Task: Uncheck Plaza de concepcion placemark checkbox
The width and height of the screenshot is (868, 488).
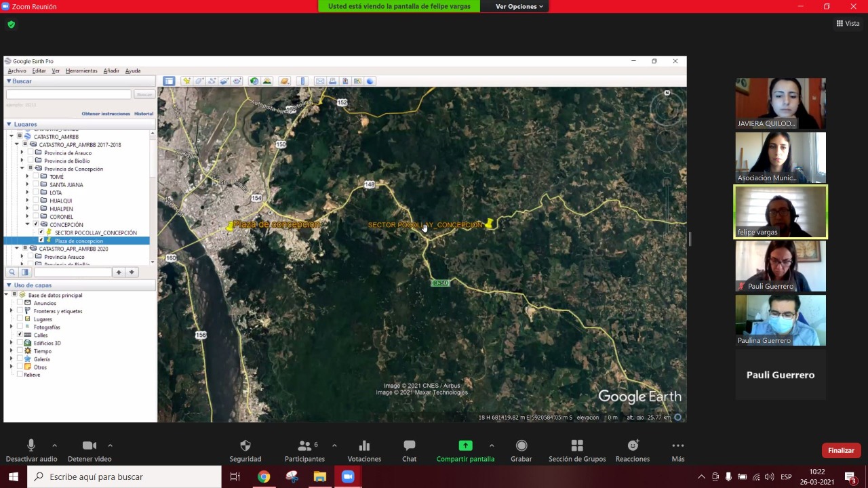Action: [41, 241]
